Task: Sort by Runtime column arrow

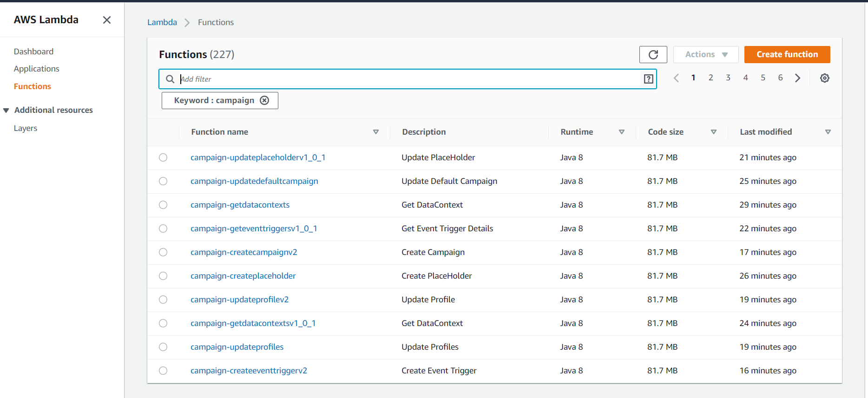Action: [621, 132]
